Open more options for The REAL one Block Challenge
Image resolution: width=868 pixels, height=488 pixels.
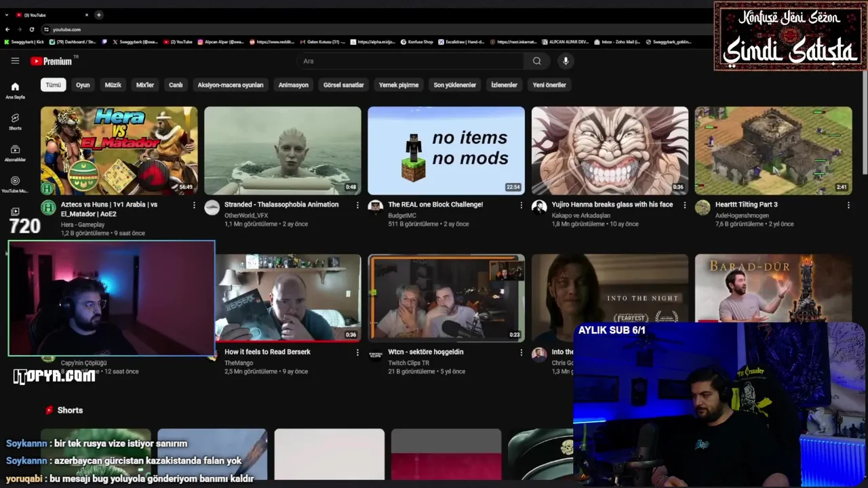[x=521, y=205]
